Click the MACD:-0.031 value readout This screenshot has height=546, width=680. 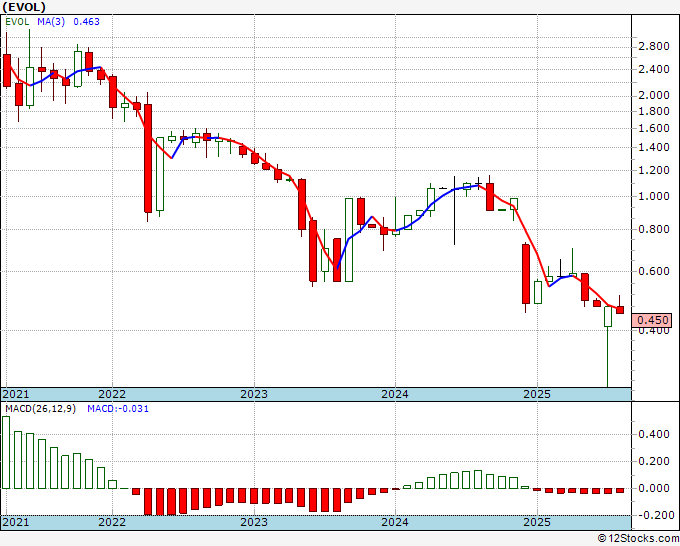click(118, 409)
